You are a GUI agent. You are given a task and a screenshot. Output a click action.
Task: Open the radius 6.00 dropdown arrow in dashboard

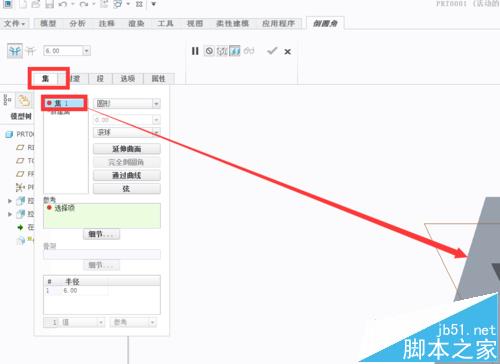point(86,51)
